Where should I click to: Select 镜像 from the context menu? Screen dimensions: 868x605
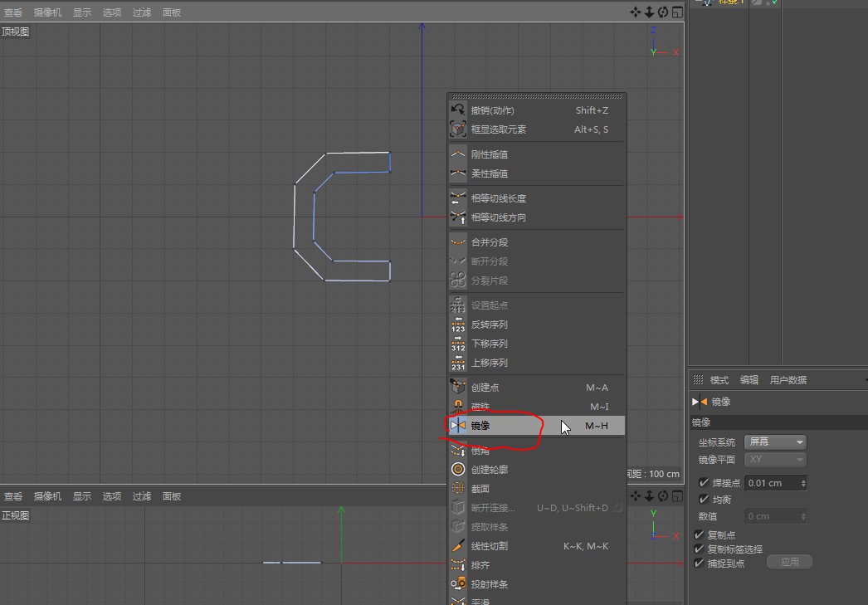coord(481,426)
